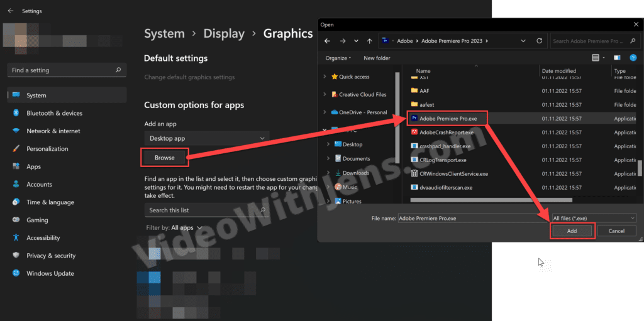Open the Filter by All apps dropdown
Image resolution: width=644 pixels, height=321 pixels.
click(187, 227)
